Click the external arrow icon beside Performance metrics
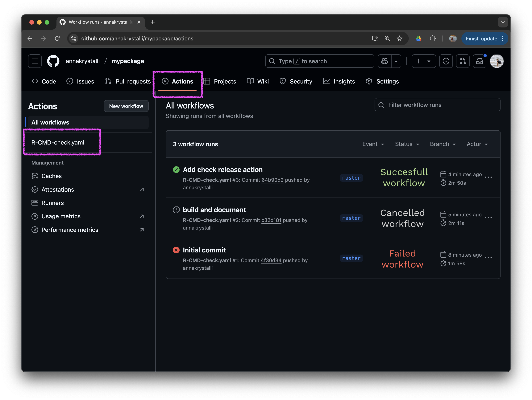The image size is (532, 400). pos(142,230)
